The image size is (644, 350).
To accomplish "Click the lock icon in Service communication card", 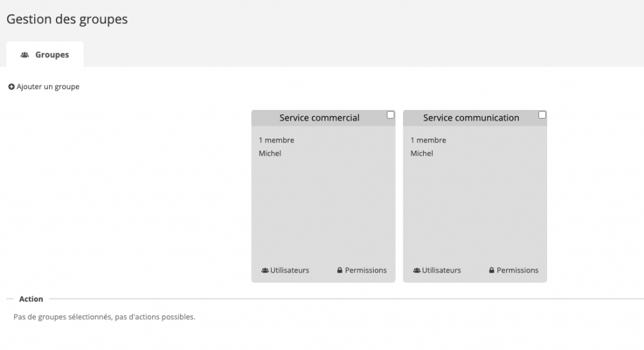I will (x=492, y=270).
